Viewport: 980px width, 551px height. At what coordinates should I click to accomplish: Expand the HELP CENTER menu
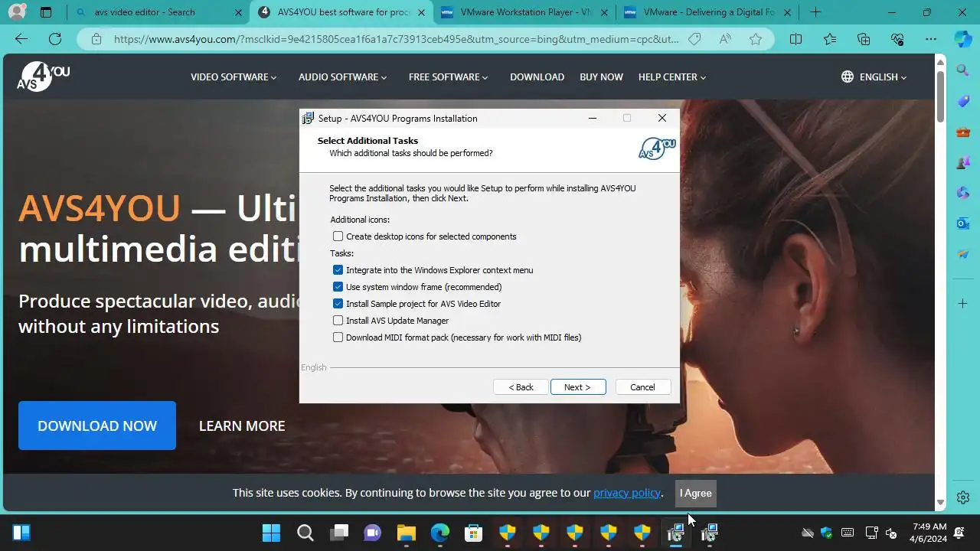pyautogui.click(x=672, y=77)
